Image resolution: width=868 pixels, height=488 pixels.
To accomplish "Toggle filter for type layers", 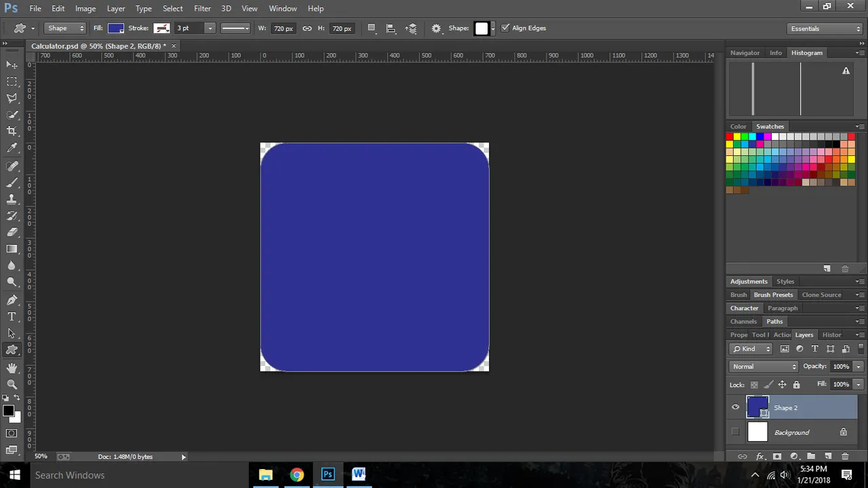I will [815, 349].
